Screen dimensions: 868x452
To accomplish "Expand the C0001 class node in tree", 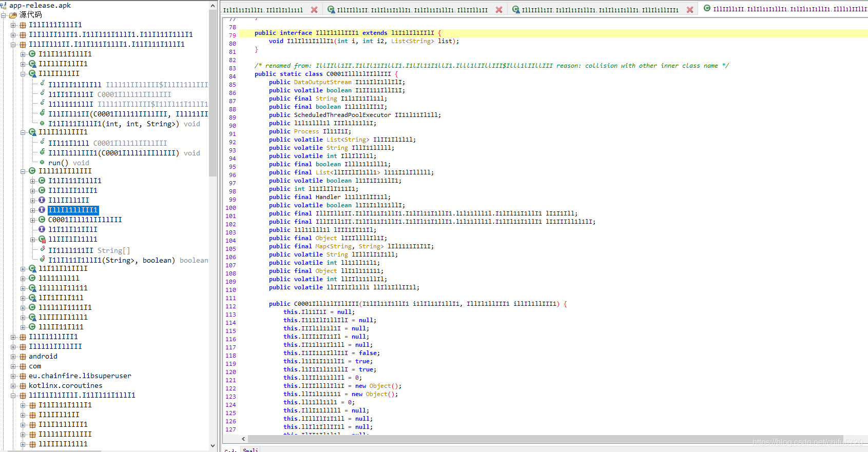I will [33, 220].
